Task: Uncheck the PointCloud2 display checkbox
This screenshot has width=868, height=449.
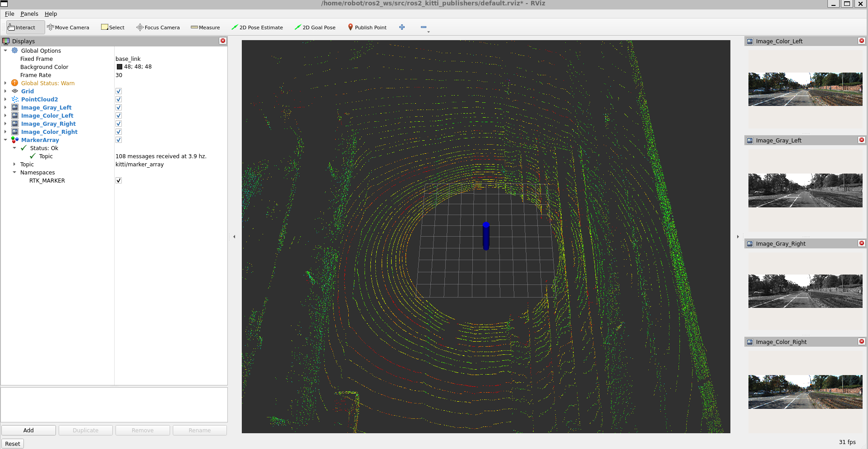Action: click(x=119, y=100)
